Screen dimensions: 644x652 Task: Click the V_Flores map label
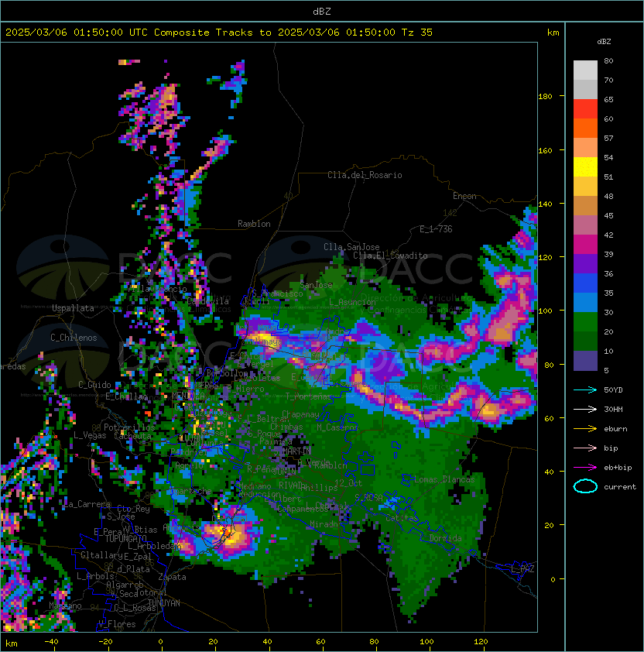pos(117,624)
